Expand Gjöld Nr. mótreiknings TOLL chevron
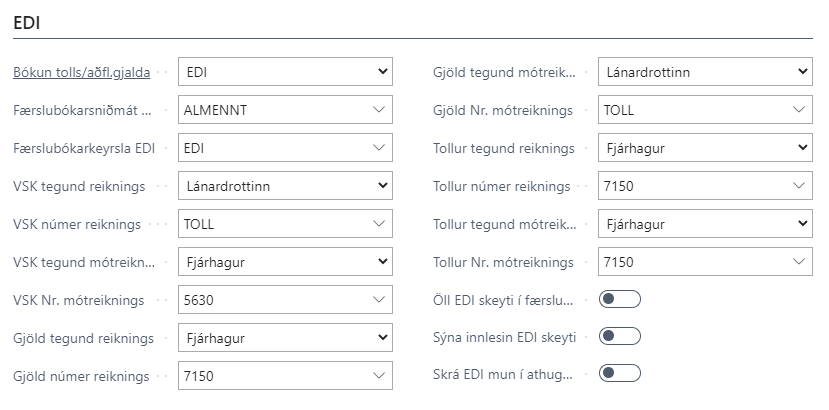829x410 pixels. click(798, 110)
